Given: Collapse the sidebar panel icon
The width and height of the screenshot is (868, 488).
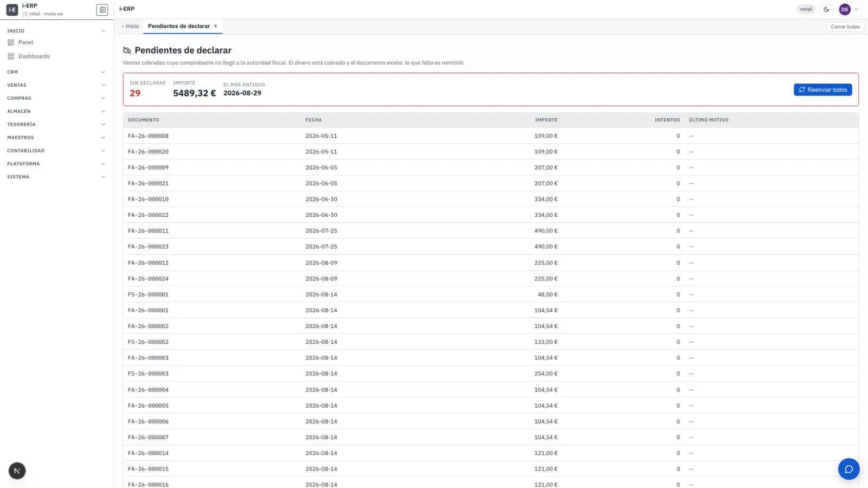Looking at the screenshot, I should point(102,10).
